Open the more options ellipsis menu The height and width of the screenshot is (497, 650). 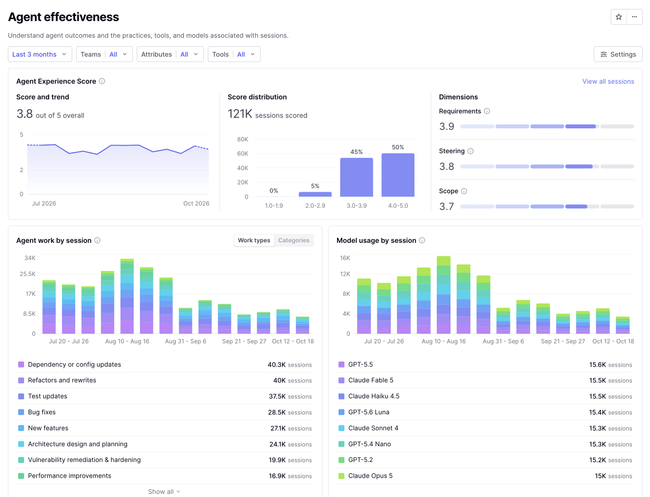[x=634, y=17]
